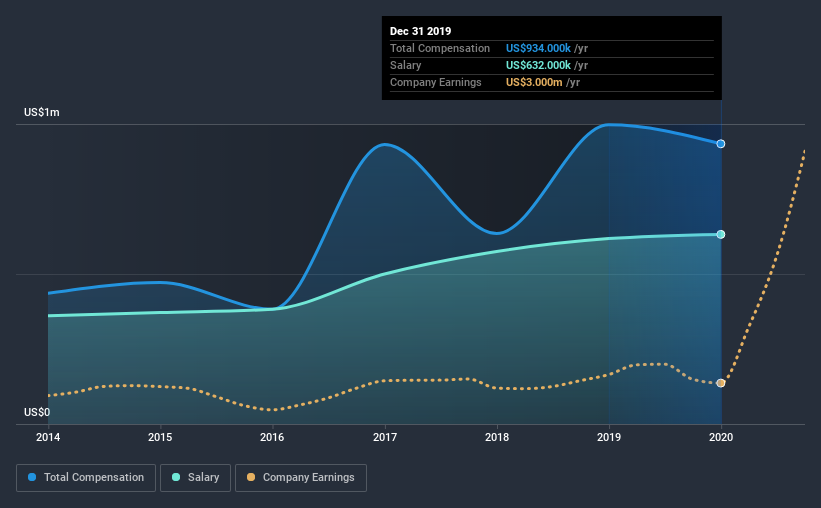
Task: Click the Salary label in tooltip
Action: [405, 65]
